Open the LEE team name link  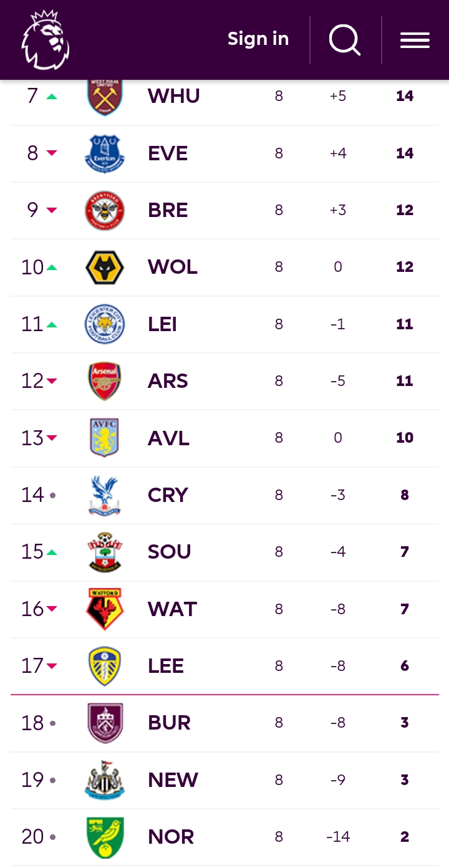(166, 666)
